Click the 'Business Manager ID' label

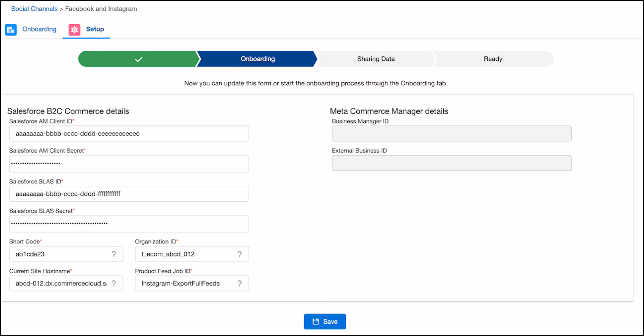[x=360, y=121]
